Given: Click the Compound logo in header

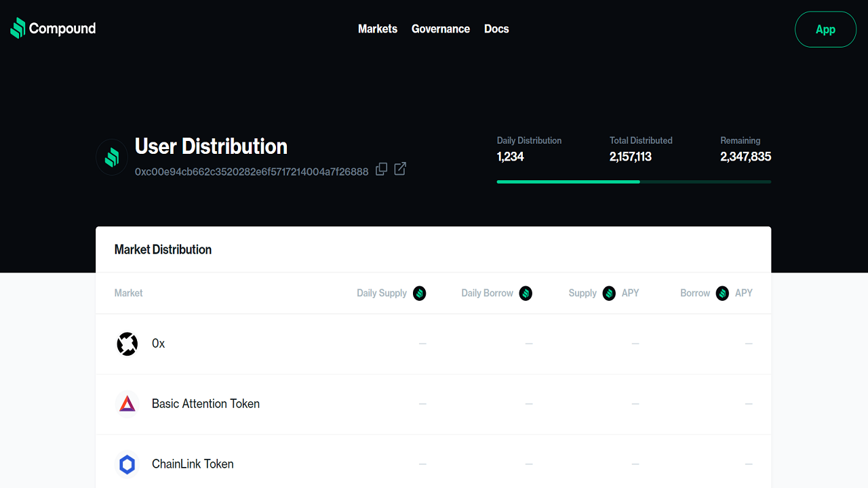Looking at the screenshot, I should [53, 28].
